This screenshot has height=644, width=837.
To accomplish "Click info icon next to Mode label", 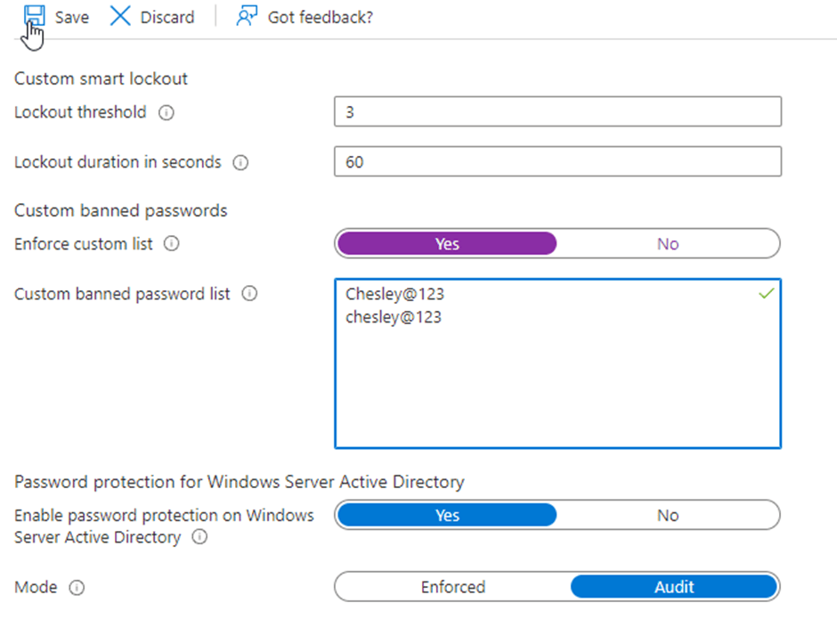I will click(77, 588).
